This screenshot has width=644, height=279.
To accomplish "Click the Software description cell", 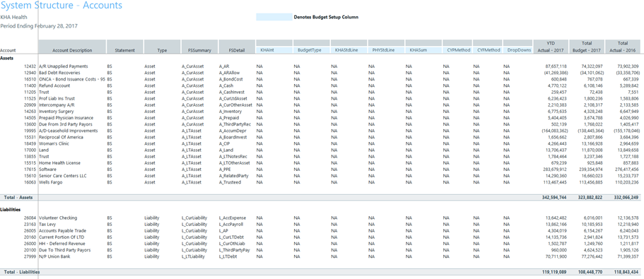I will [47, 169].
